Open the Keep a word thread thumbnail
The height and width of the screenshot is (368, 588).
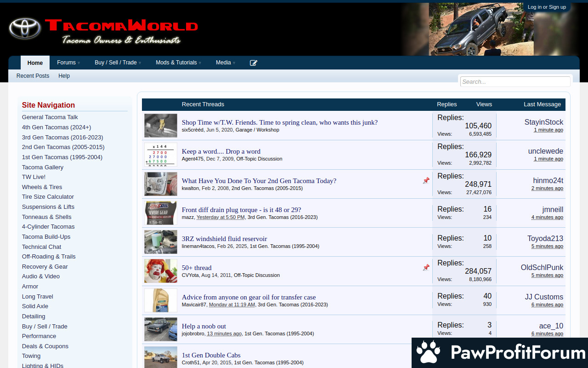click(x=161, y=155)
